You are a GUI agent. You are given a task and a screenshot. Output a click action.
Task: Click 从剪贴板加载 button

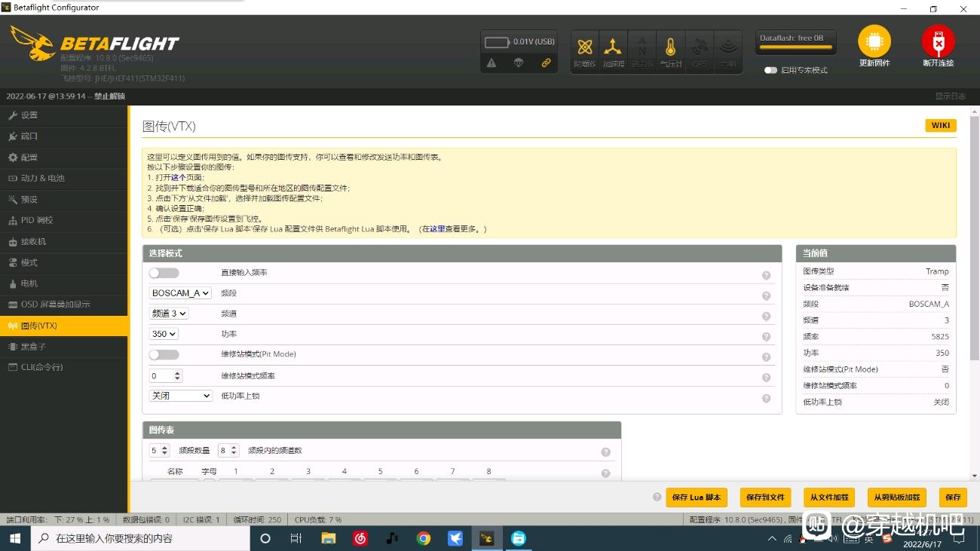tap(897, 497)
